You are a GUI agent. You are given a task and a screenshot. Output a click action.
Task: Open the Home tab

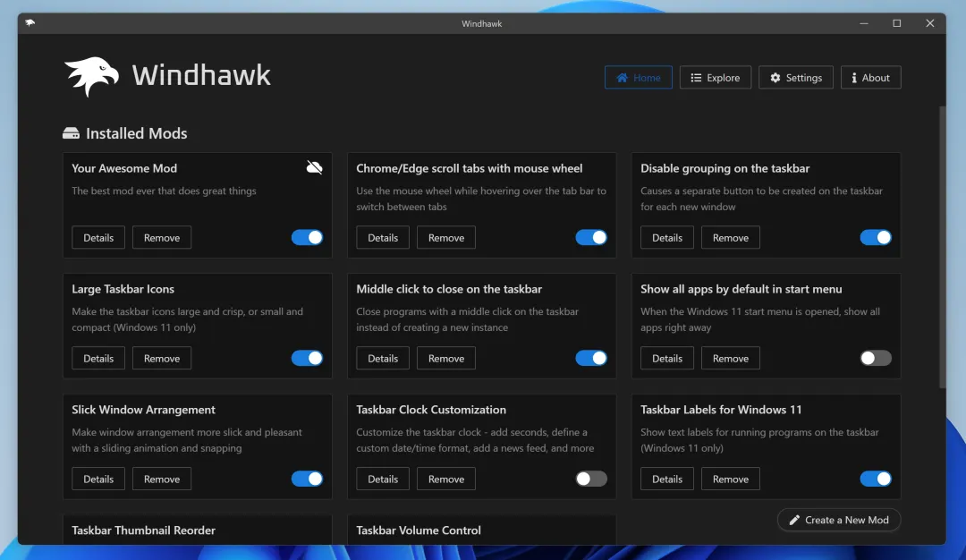pos(639,78)
